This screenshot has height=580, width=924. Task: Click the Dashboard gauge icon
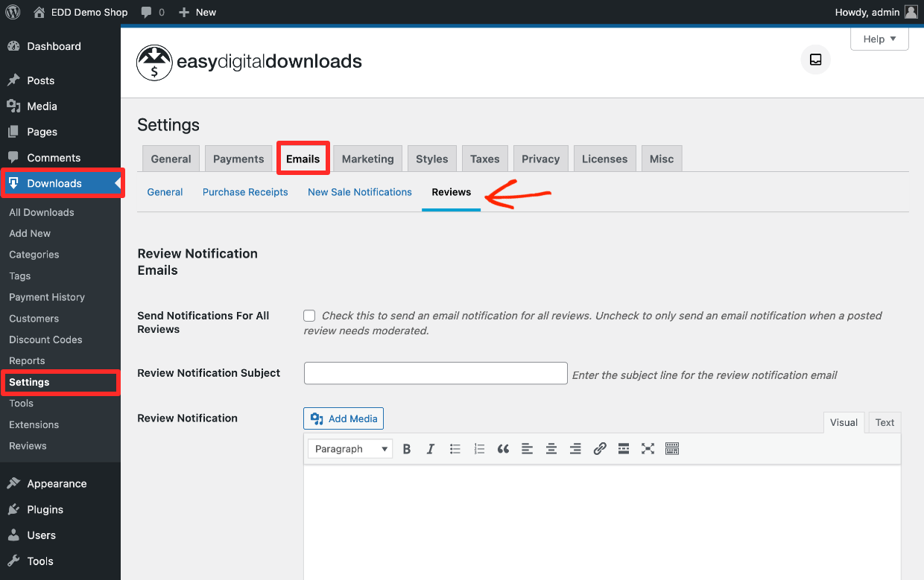click(13, 46)
